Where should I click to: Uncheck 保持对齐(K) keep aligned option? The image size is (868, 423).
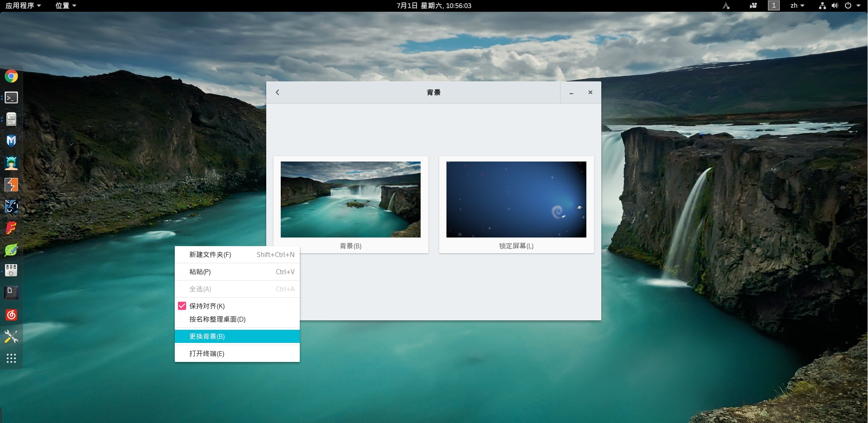coord(182,306)
